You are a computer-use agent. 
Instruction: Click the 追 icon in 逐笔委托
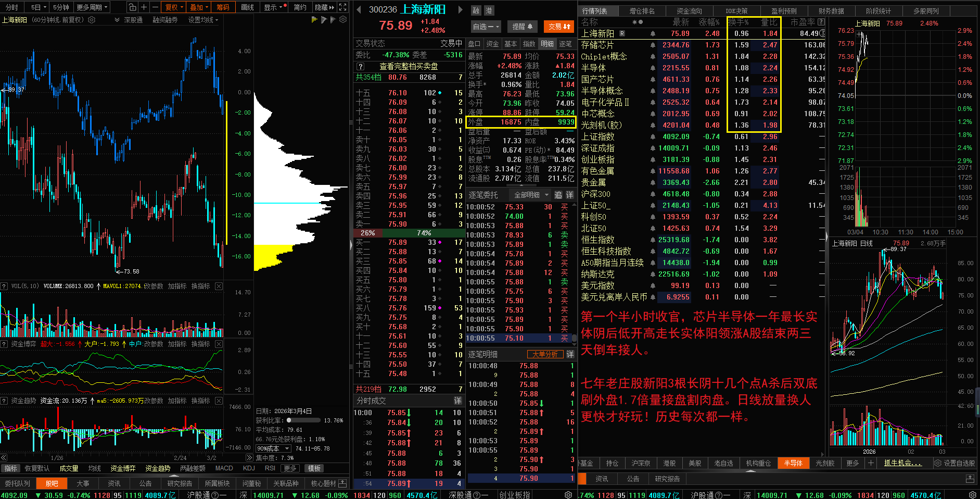558,195
